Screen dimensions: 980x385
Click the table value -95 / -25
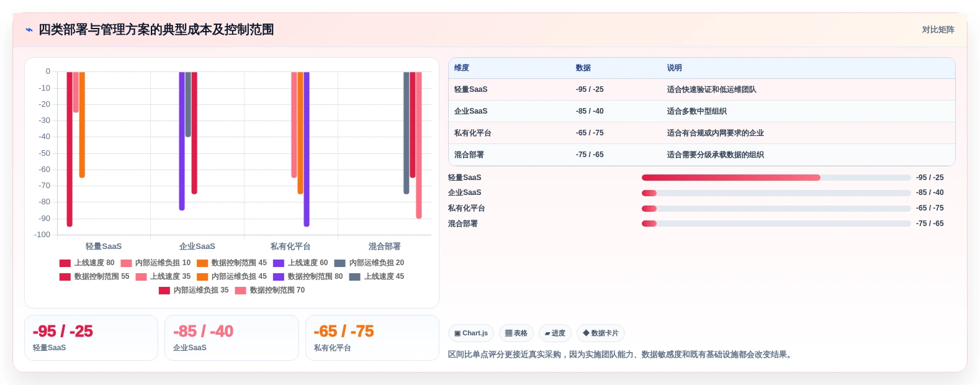coord(590,89)
